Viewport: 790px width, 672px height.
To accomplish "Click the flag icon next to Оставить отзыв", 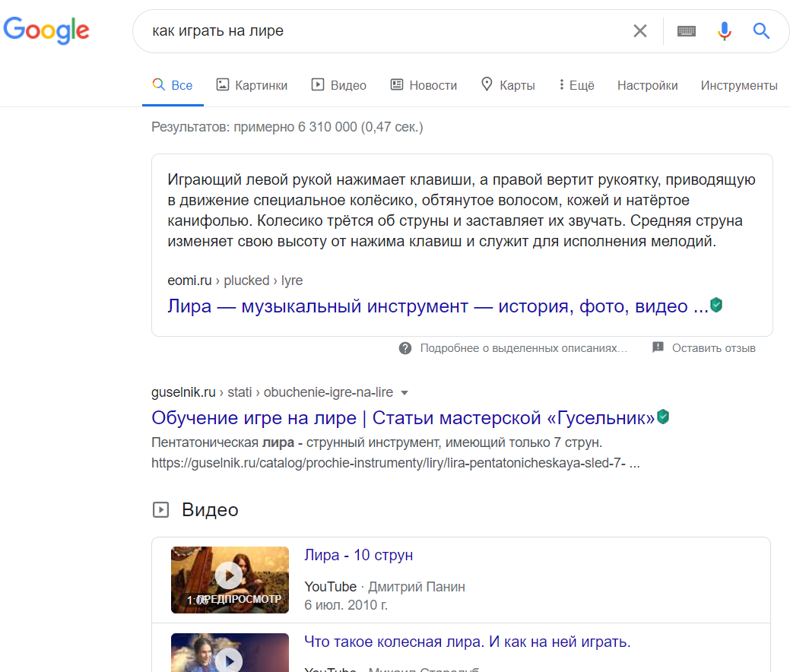I will pyautogui.click(x=658, y=347).
